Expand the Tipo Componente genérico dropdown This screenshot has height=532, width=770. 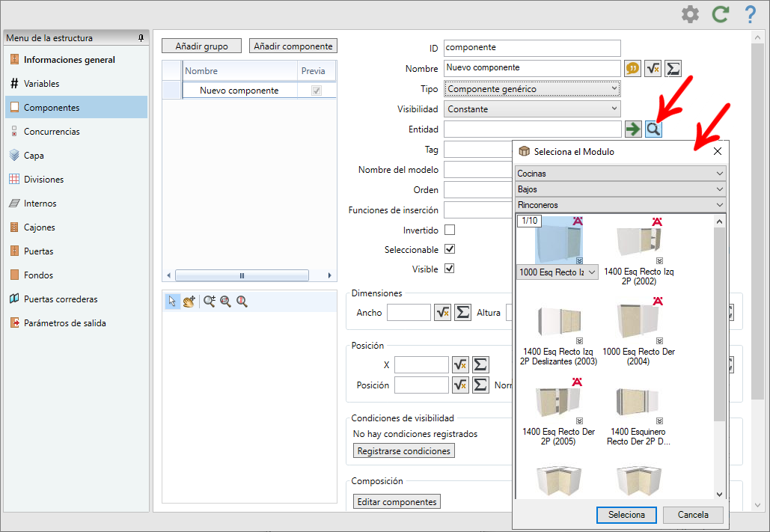coord(532,89)
